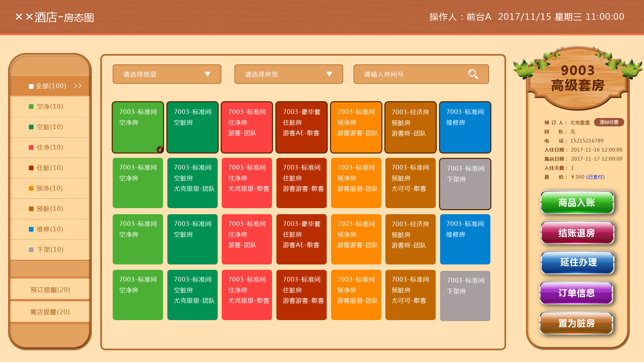Image resolution: width=644 pixels, height=362 pixels.
Task: Click the >> chevron beside 全部(100)
Action: (78, 86)
